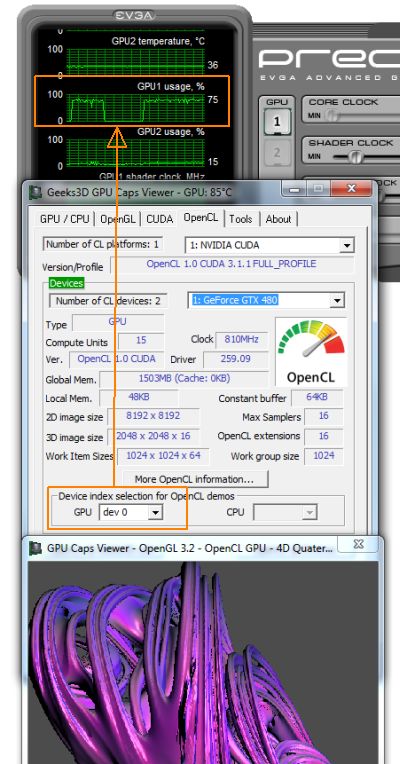Click the Compute Units value 15
The height and width of the screenshot is (764, 400).
pyautogui.click(x=141, y=340)
